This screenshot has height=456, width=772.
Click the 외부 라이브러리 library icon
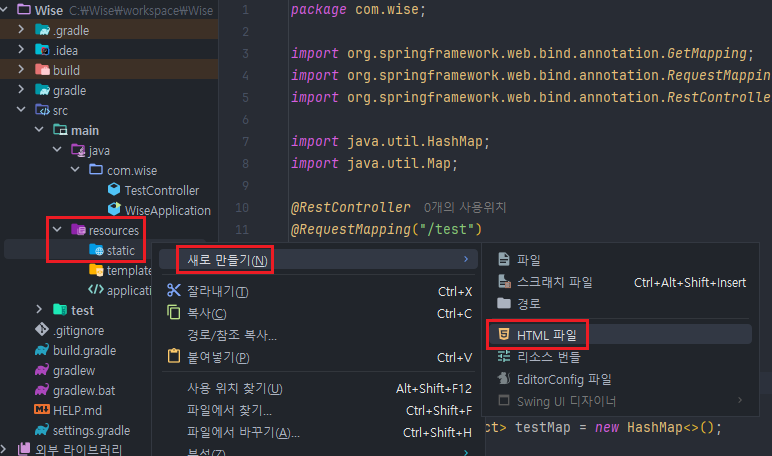coord(24,449)
